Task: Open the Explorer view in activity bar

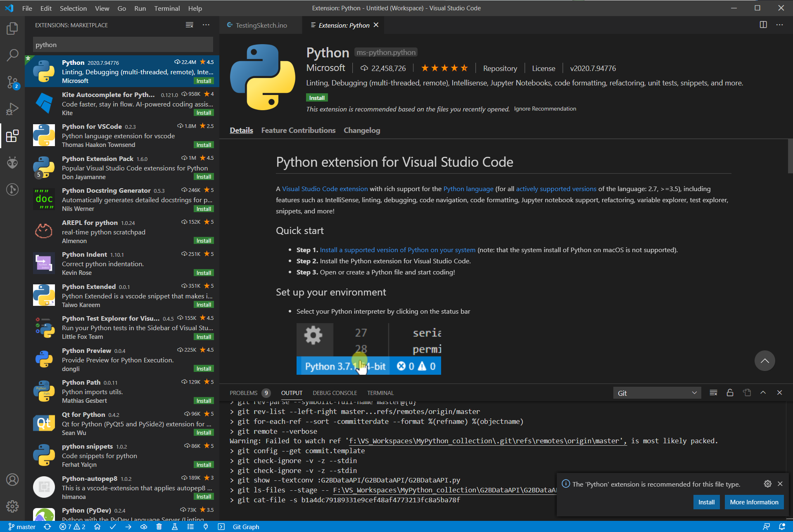Action: click(12, 28)
